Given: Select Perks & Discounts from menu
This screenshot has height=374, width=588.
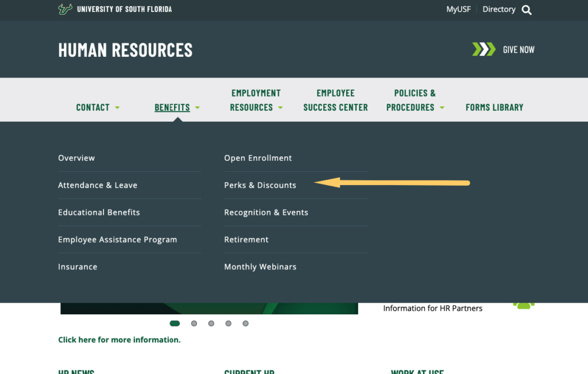Looking at the screenshot, I should (x=260, y=185).
